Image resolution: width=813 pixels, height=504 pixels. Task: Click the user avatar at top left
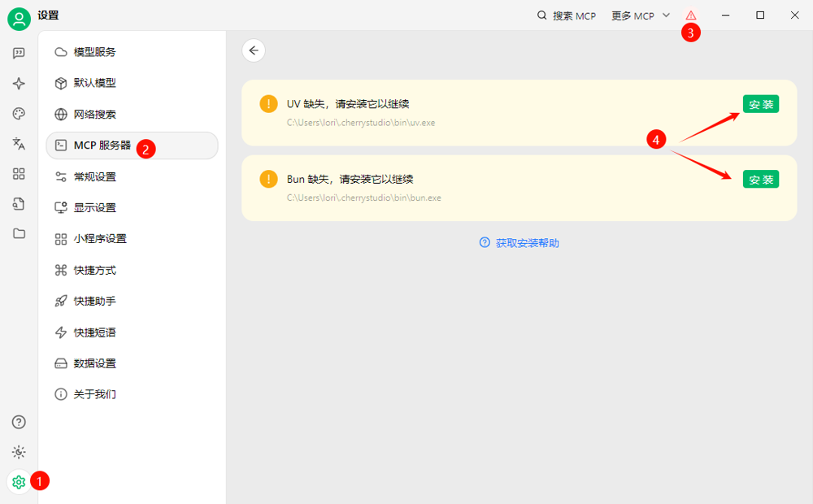(x=19, y=19)
